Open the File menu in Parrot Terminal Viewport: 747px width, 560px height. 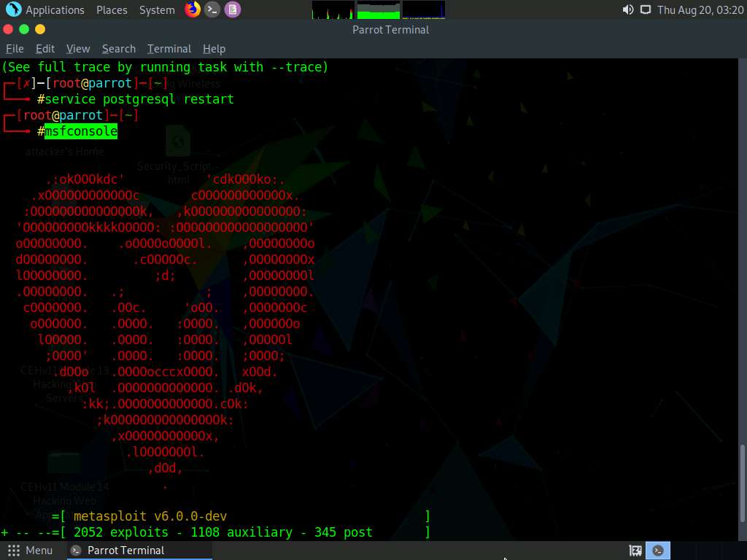15,49
